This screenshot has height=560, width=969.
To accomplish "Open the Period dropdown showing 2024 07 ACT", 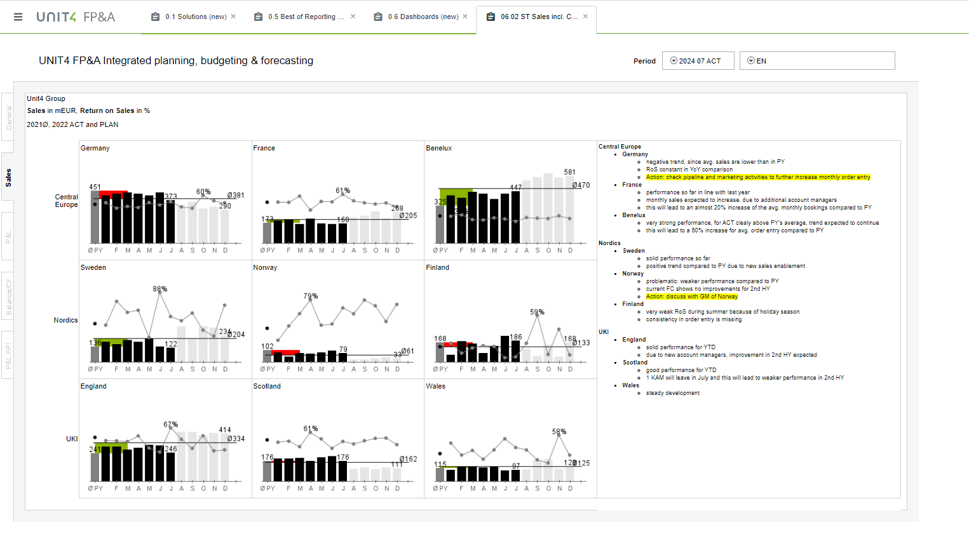I will click(x=698, y=61).
